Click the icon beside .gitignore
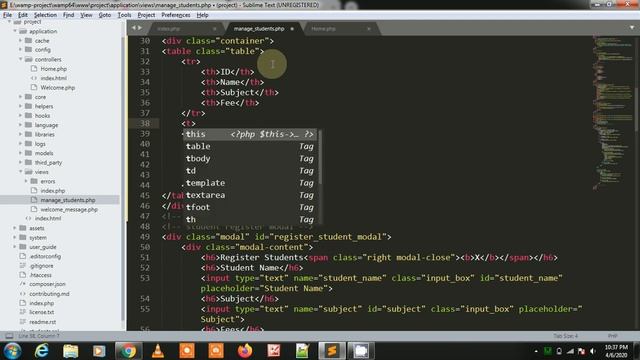The height and width of the screenshot is (360, 640). pos(22,266)
